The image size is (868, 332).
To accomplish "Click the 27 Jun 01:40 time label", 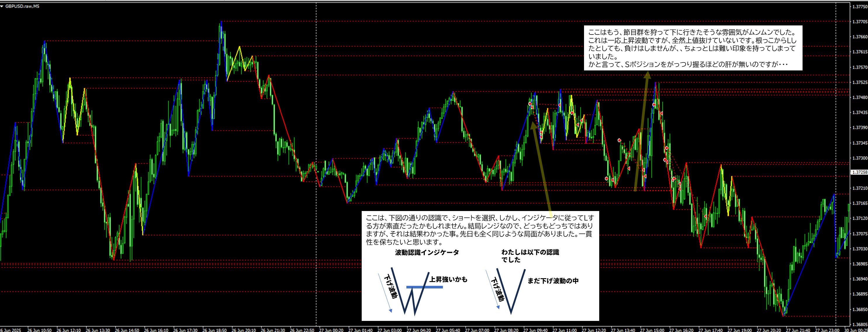I will [361, 330].
